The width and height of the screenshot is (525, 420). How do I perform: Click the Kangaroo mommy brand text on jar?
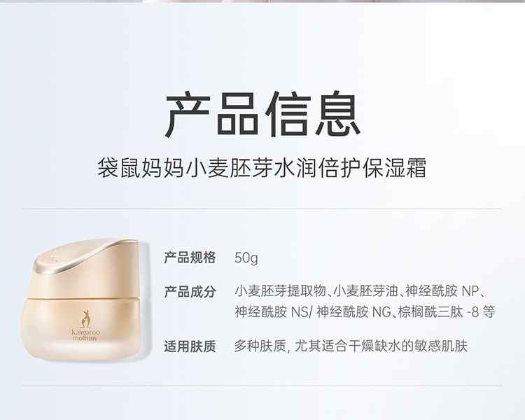point(85,335)
